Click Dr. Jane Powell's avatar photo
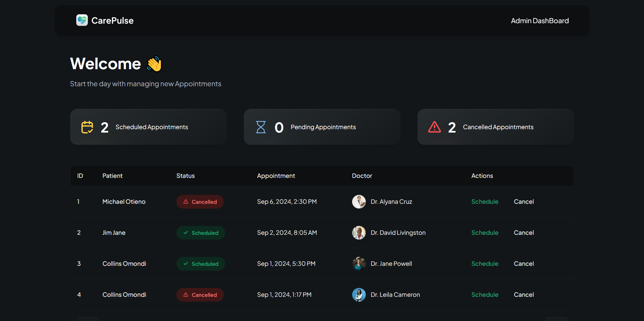The height and width of the screenshot is (321, 644). point(359,264)
